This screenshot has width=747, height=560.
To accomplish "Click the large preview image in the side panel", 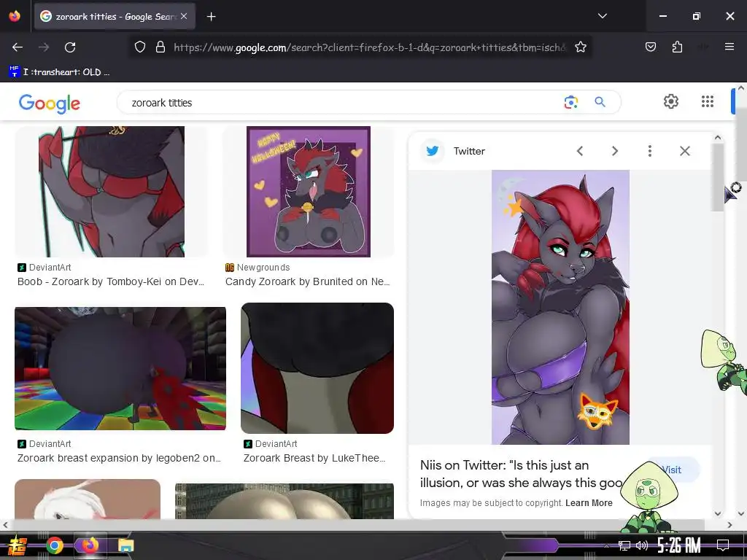I will (x=560, y=307).
